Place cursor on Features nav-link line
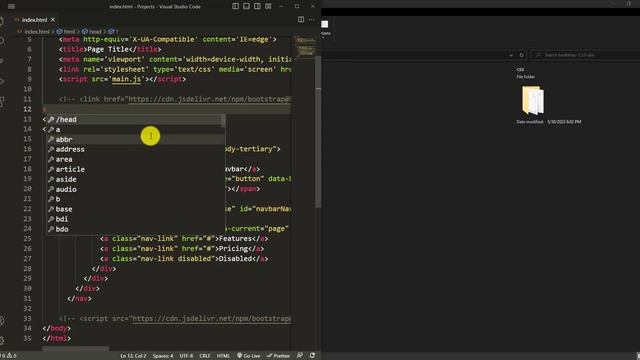 coord(184,239)
